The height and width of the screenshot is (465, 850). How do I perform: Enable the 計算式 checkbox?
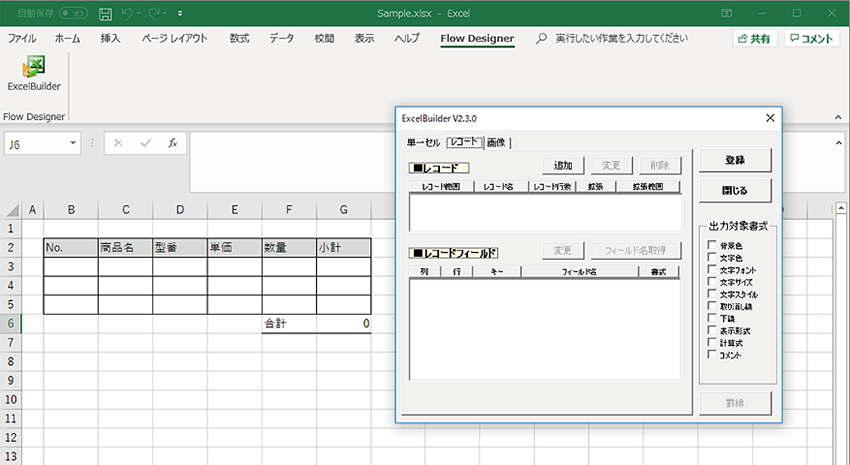tap(712, 343)
